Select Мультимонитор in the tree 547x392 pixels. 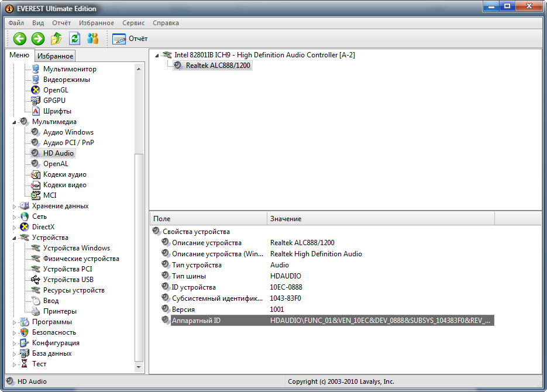[70, 69]
